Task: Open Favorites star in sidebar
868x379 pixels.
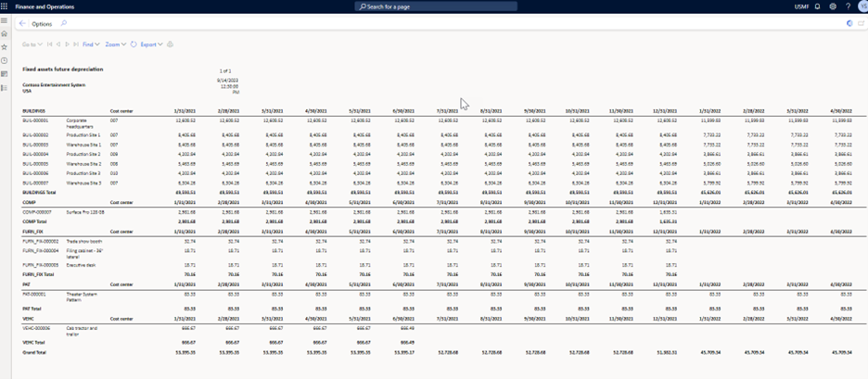Action: pyautogui.click(x=4, y=47)
